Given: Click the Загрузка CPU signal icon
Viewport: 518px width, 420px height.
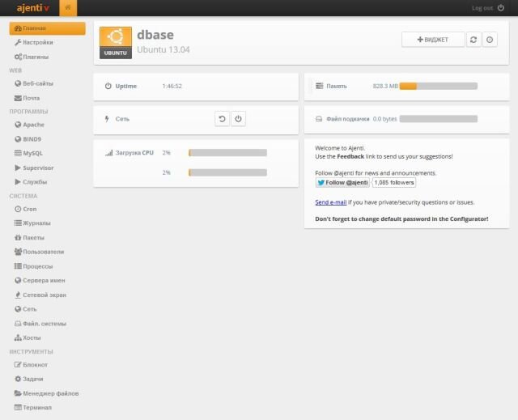Looking at the screenshot, I should [x=109, y=153].
